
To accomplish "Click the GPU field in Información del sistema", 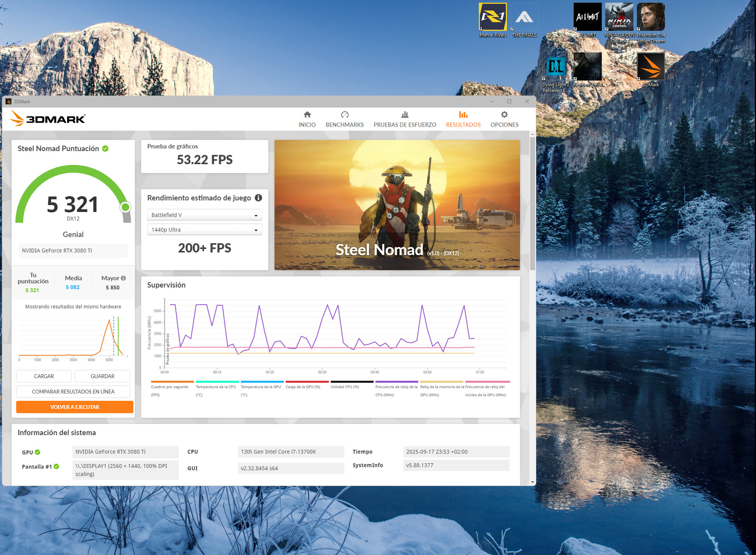I will (x=125, y=452).
